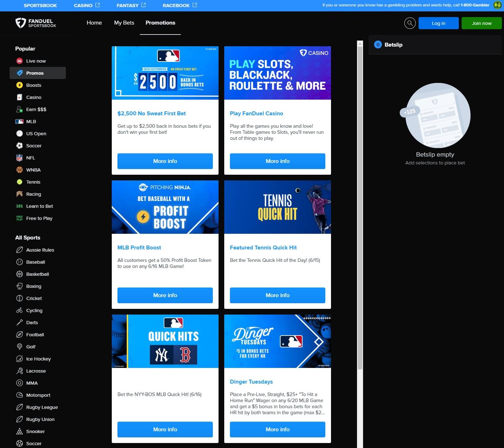Open the MLB Profit Boost title link

[x=139, y=248]
